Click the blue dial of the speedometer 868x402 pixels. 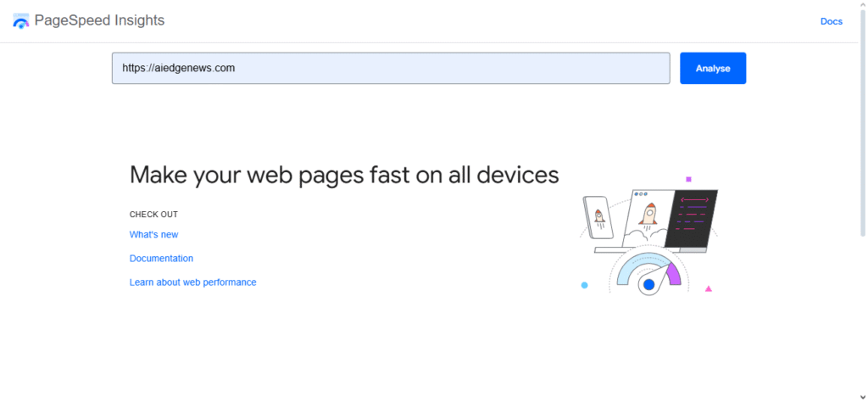click(649, 285)
